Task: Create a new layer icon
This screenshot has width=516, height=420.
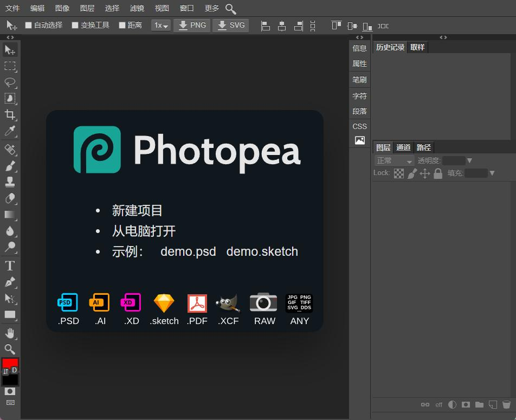Action: [x=493, y=404]
